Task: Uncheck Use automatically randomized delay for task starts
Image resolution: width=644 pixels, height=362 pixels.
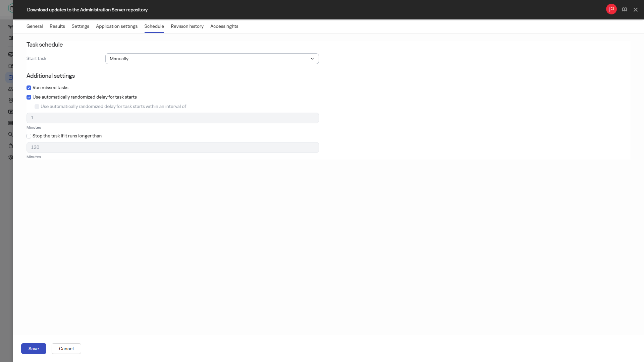Action: [x=29, y=97]
